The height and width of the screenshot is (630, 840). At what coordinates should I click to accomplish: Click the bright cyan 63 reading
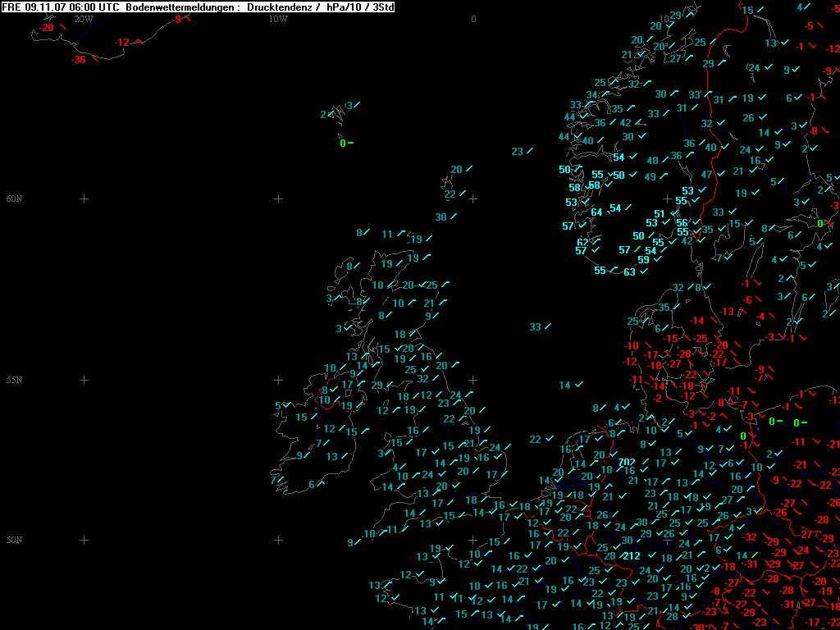click(629, 272)
